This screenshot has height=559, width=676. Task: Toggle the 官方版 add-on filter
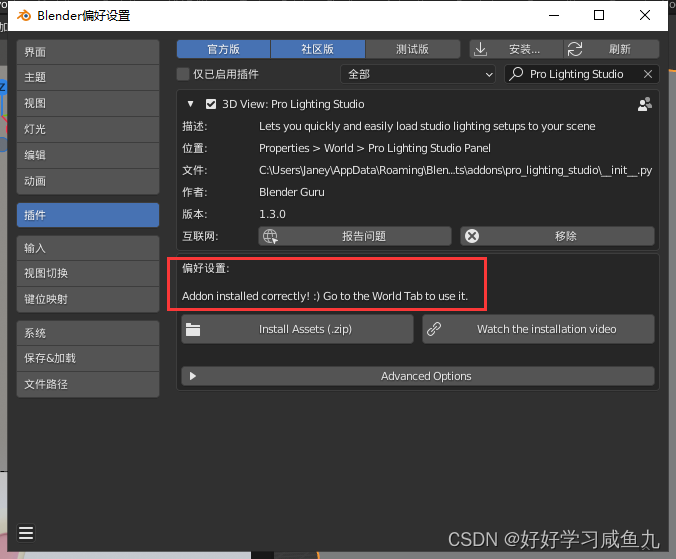(223, 49)
